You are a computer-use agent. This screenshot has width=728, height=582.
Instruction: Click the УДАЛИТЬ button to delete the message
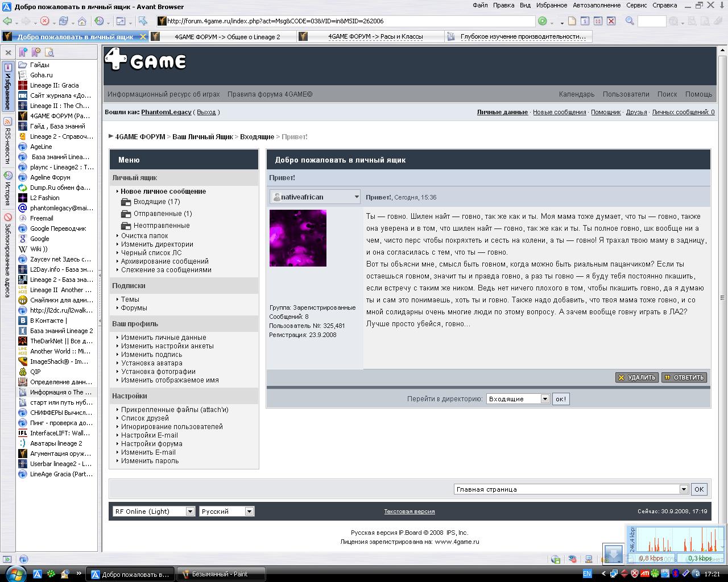point(636,377)
